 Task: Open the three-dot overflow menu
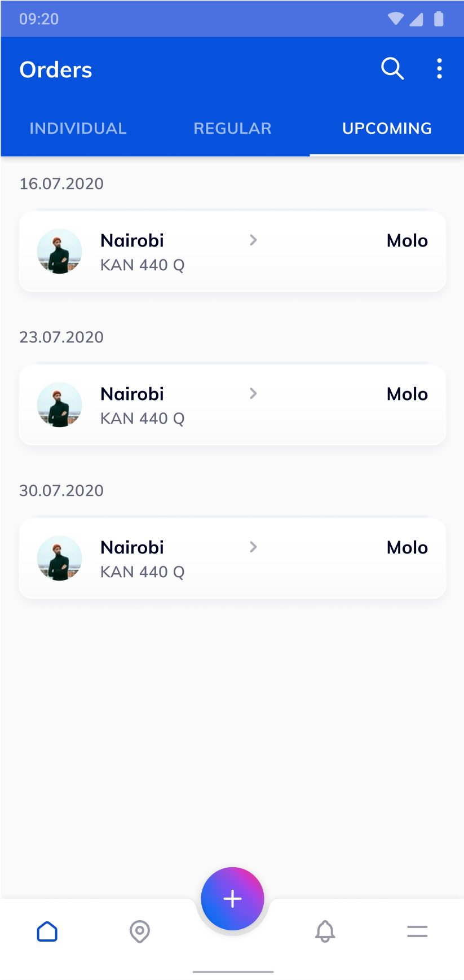point(439,69)
